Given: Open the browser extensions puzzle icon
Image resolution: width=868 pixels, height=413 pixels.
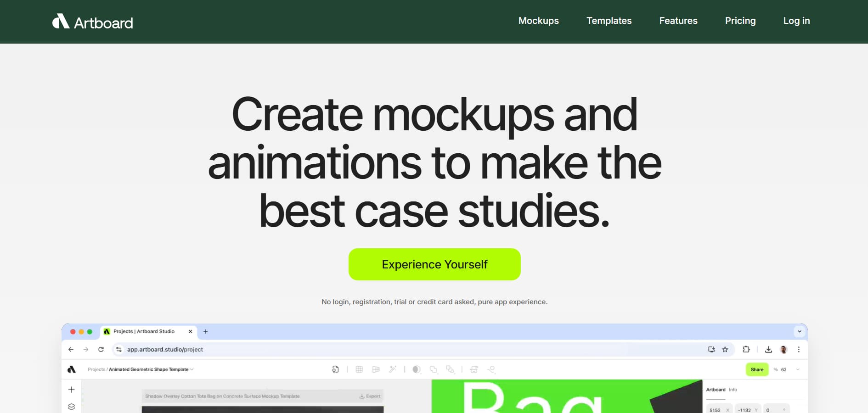Looking at the screenshot, I should (x=746, y=349).
